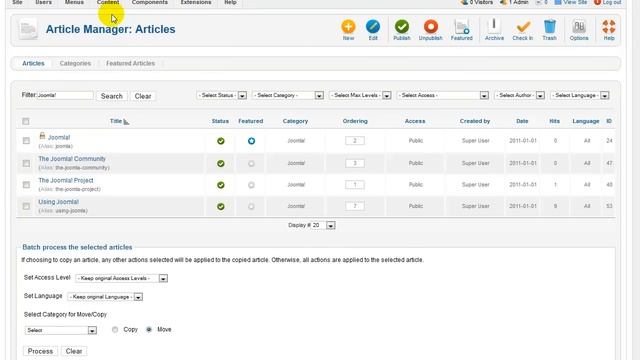Image resolution: width=640 pixels, height=360 pixels.
Task: Switch to the Featured Articles tab
Action: click(131, 63)
